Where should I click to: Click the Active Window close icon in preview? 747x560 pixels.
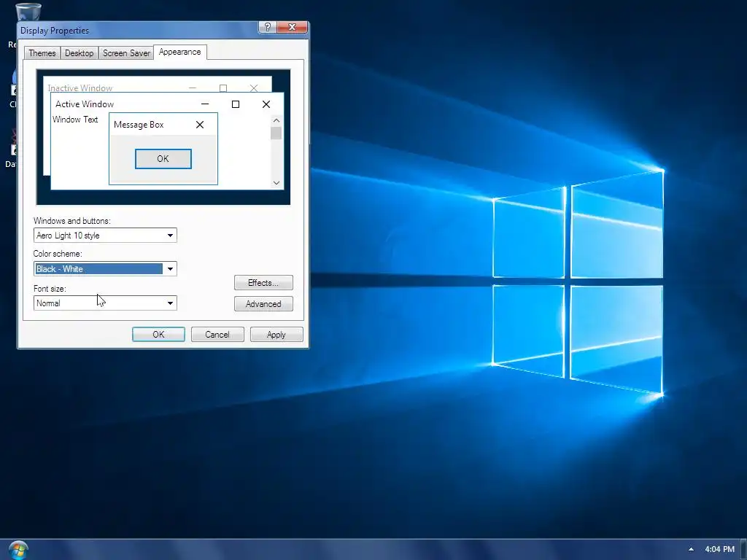coord(266,104)
